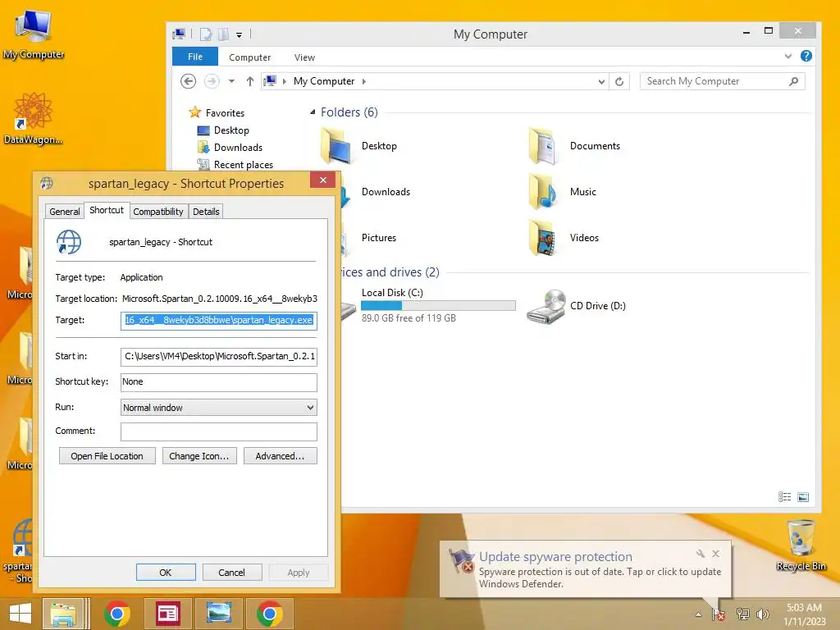This screenshot has width=840, height=630.
Task: Select Favorites in navigation pane
Action: coord(217,113)
